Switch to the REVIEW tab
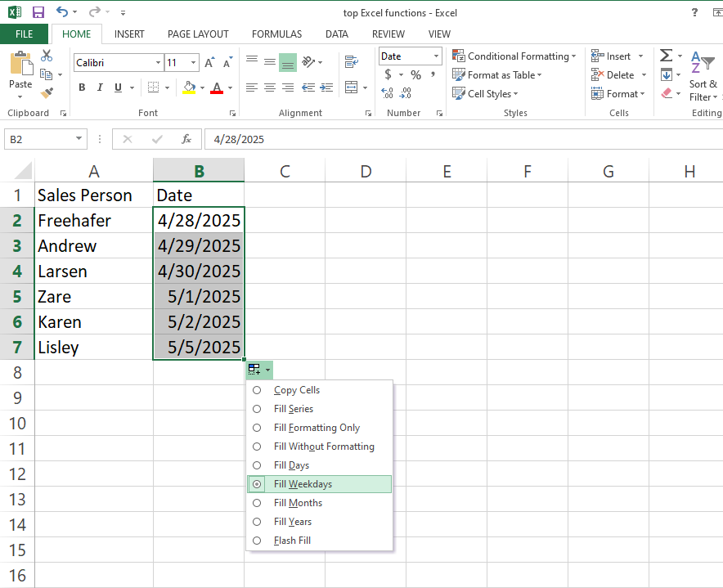 coord(388,34)
